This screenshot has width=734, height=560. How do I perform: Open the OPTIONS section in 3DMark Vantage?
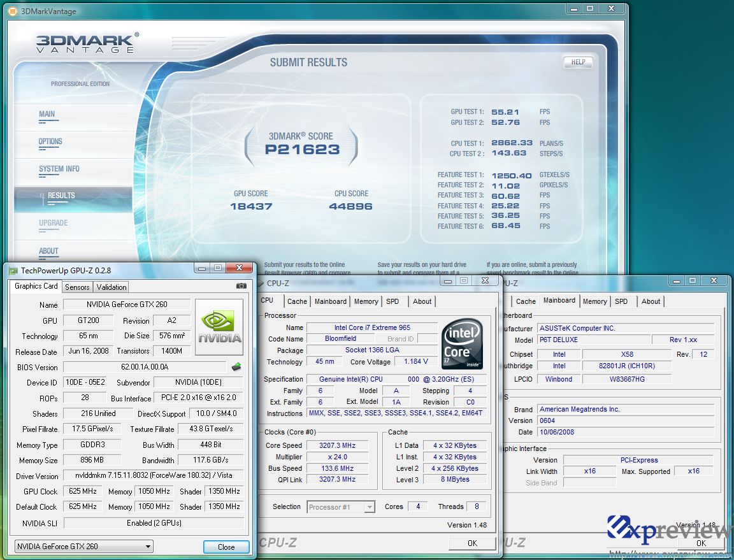coord(50,141)
